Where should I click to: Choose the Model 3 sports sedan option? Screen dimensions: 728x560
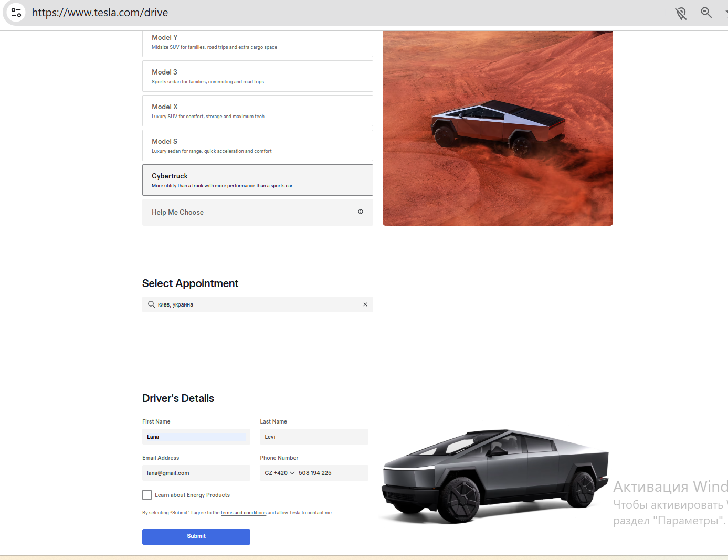pos(258,76)
